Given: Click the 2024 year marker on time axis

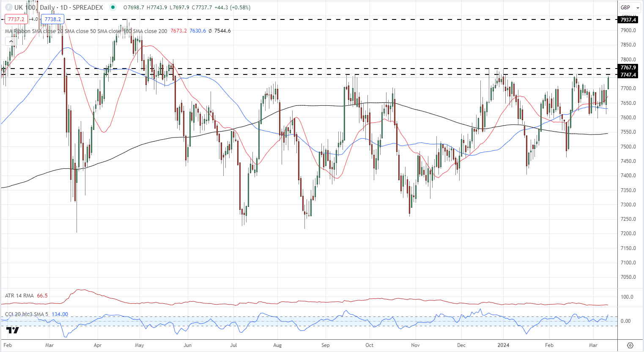Looking at the screenshot, I should 503,345.
